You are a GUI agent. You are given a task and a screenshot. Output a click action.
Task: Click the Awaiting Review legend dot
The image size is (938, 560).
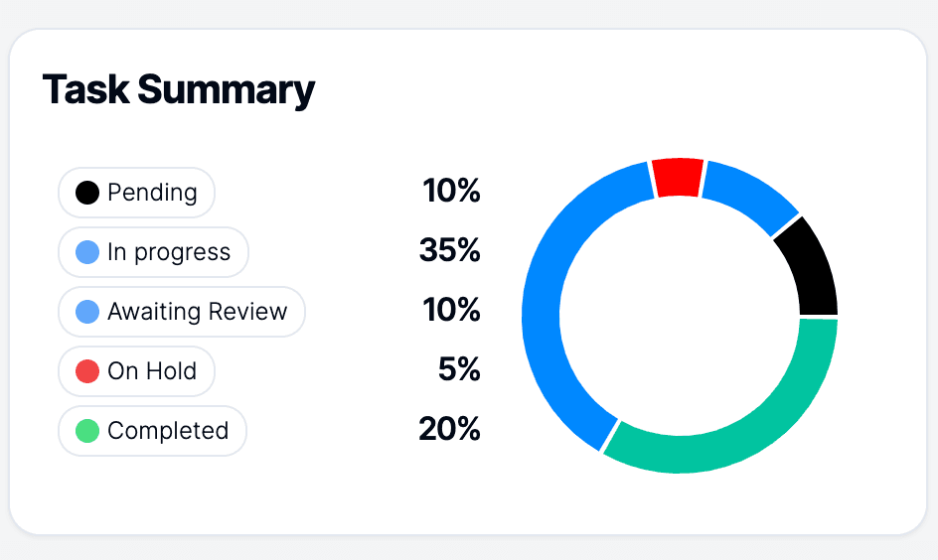(87, 312)
